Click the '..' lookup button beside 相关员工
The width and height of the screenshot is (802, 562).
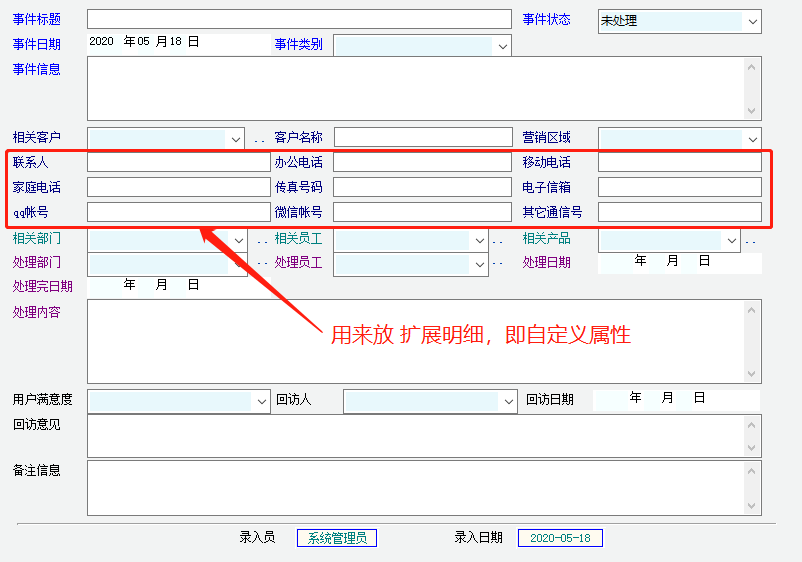click(497, 240)
